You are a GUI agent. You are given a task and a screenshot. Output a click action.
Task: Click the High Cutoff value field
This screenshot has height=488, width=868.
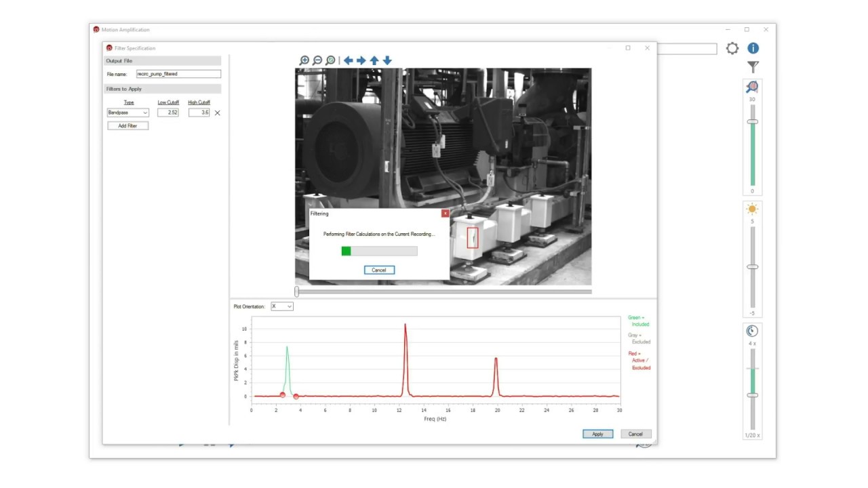click(x=199, y=113)
